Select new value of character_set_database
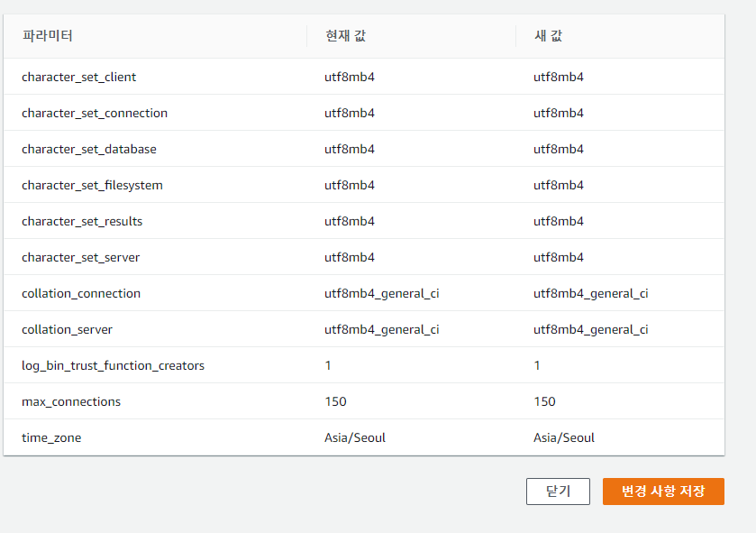Screen dimensions: 756x533 pyautogui.click(x=559, y=149)
